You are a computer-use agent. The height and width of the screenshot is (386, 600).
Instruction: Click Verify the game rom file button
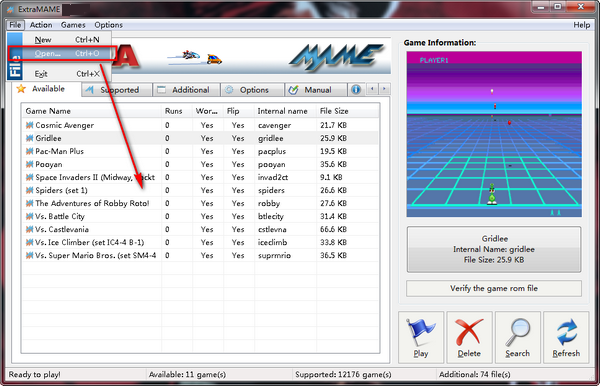click(494, 288)
